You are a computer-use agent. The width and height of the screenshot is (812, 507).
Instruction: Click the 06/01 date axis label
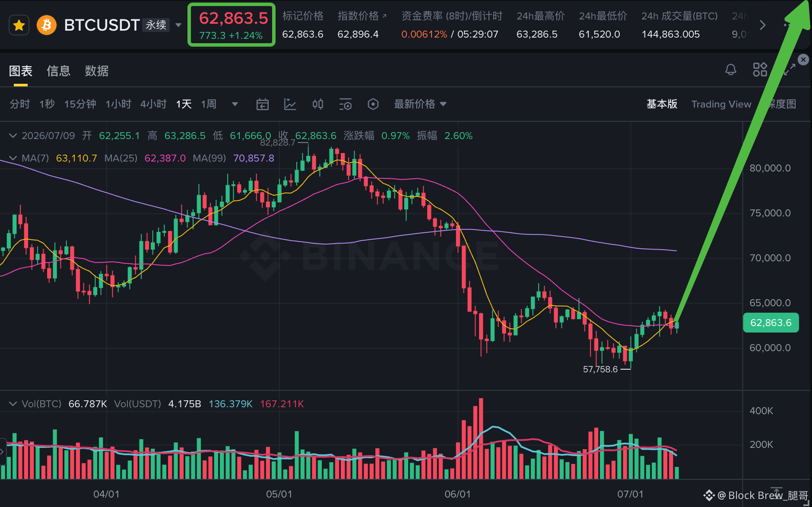(x=458, y=494)
